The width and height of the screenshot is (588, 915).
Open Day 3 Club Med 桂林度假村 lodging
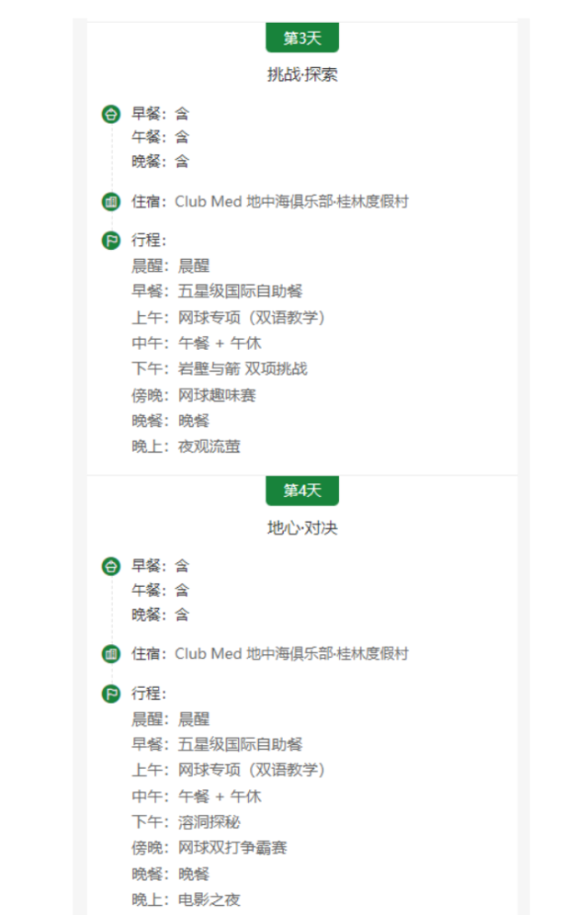click(x=291, y=202)
